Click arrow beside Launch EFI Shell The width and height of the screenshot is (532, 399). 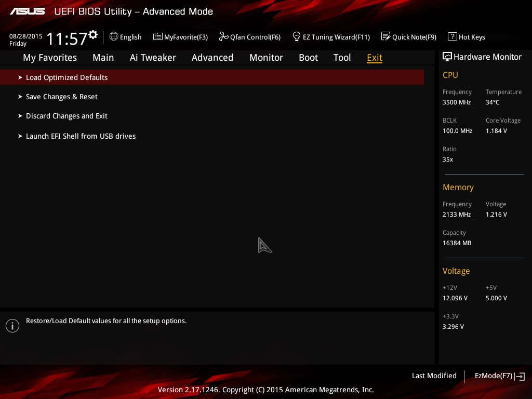click(20, 136)
